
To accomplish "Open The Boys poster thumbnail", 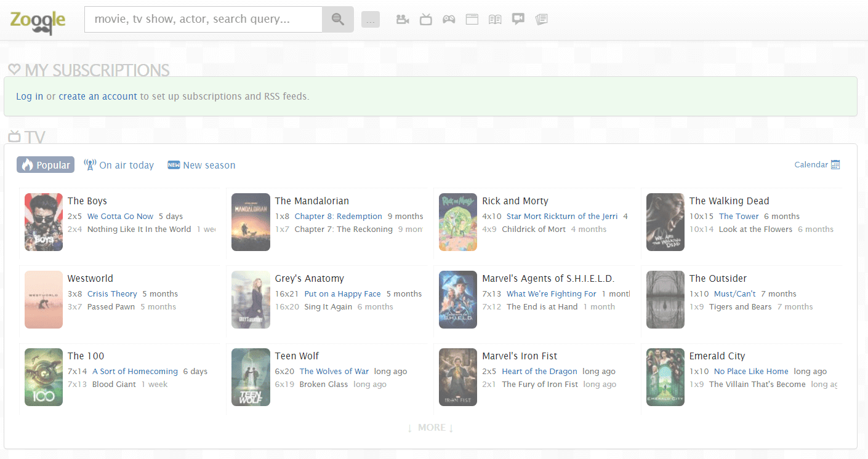I will 44,222.
